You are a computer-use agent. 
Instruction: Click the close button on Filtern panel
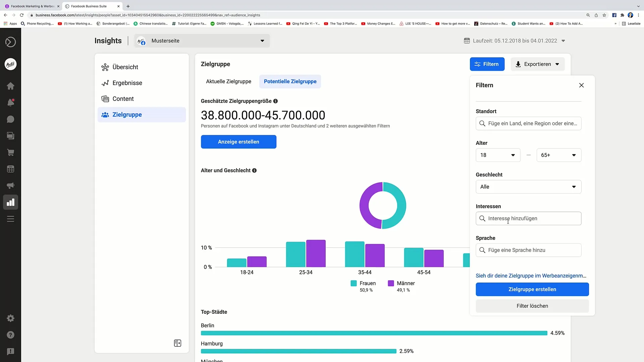581,85
